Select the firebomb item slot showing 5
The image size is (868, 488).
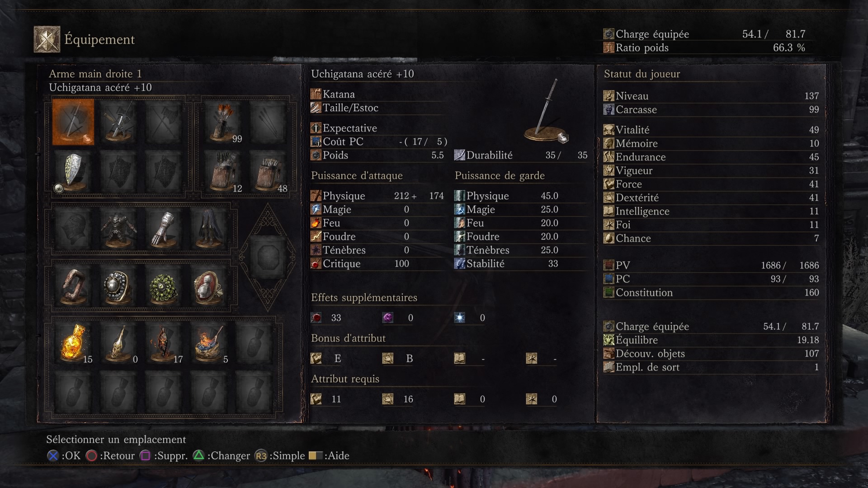[209, 344]
